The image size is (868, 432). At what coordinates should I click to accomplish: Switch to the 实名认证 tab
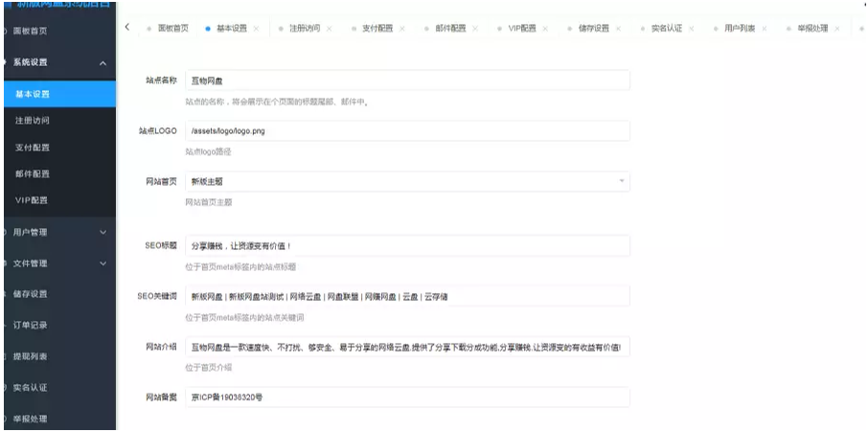click(667, 28)
